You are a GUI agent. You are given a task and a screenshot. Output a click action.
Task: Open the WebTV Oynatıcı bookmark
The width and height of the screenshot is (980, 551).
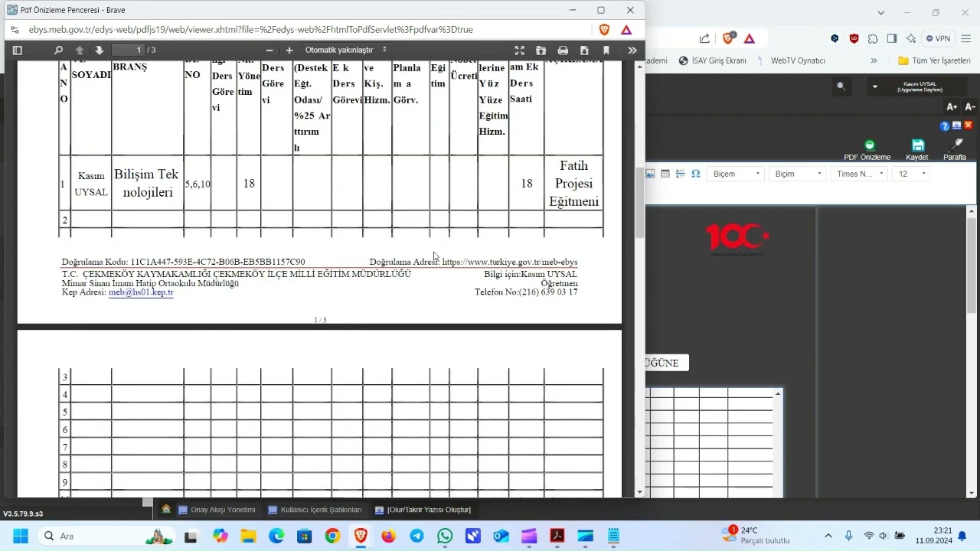[x=791, y=60]
